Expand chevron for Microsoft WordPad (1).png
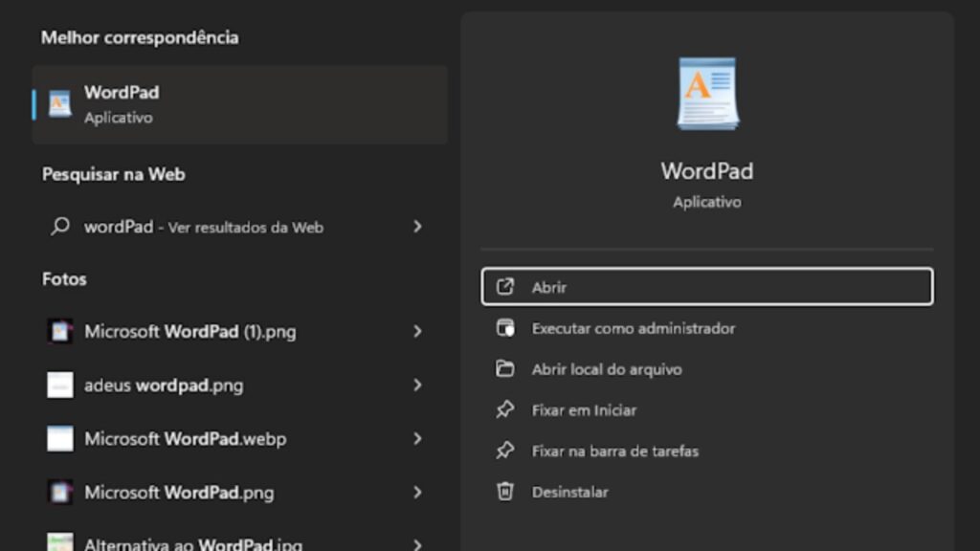 (417, 332)
